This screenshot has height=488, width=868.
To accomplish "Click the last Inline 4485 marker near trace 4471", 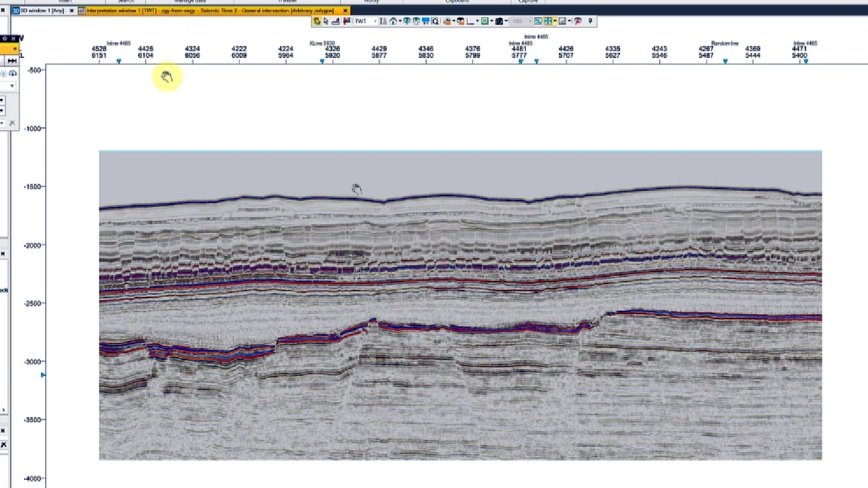I will [805, 61].
